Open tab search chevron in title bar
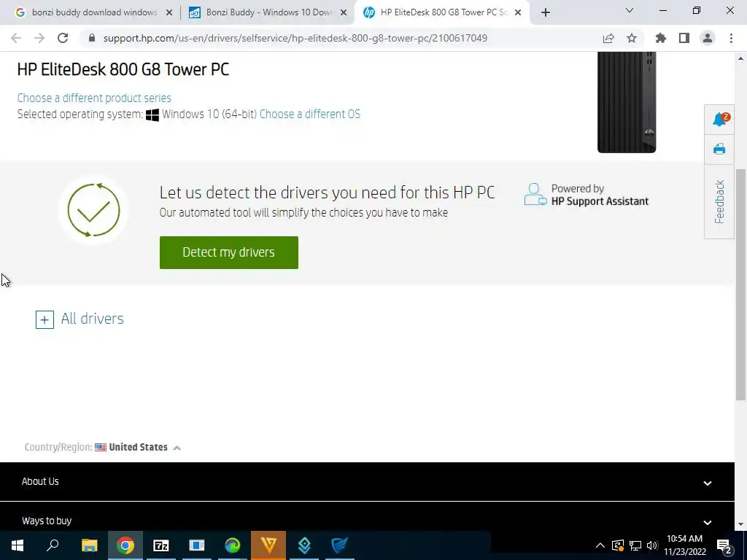 tap(630, 10)
